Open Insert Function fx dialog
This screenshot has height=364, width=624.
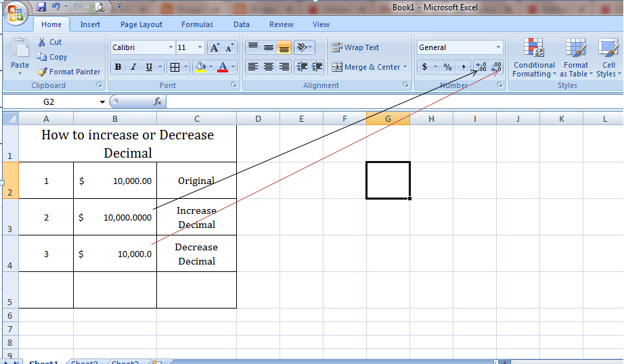click(158, 102)
